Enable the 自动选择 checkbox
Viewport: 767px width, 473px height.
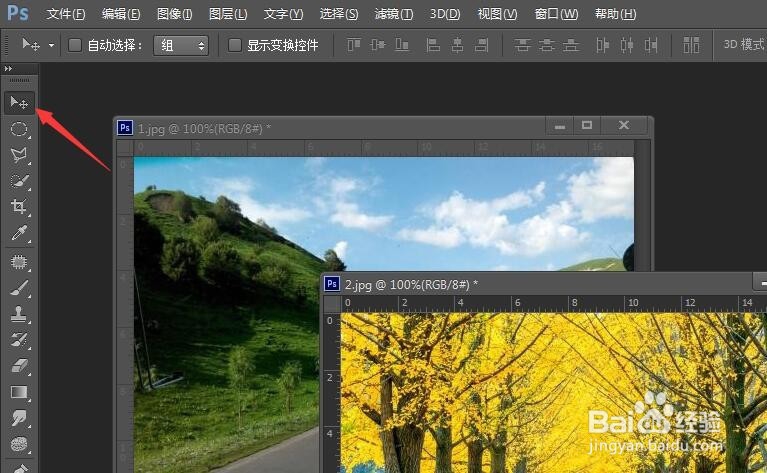tap(74, 45)
